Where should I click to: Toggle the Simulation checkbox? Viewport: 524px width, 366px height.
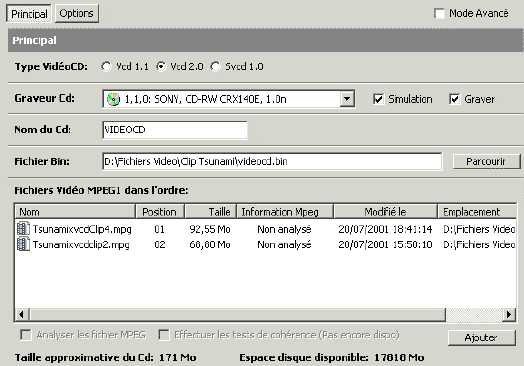pyautogui.click(x=378, y=99)
